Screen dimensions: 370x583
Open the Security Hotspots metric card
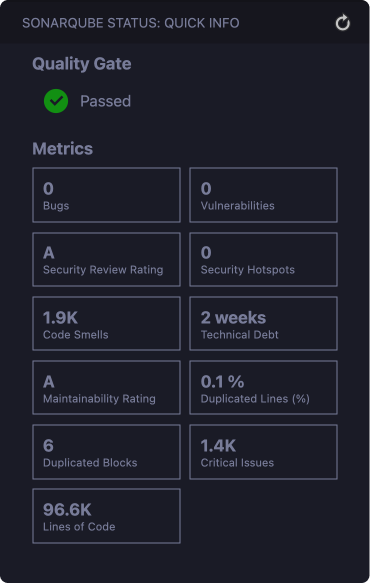point(264,260)
